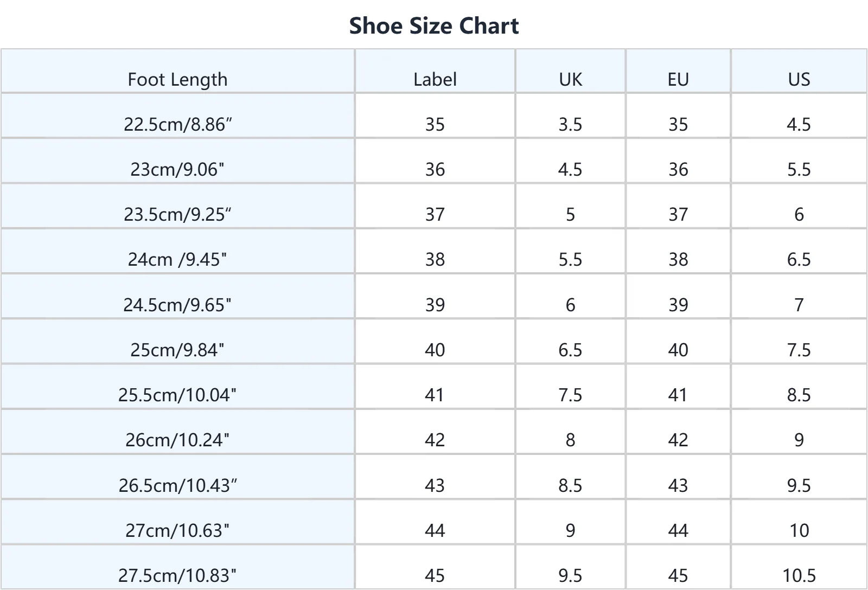The height and width of the screenshot is (590, 868).
Task: Click the 22.5cm/8.86″ foot length cell
Action: click(177, 124)
